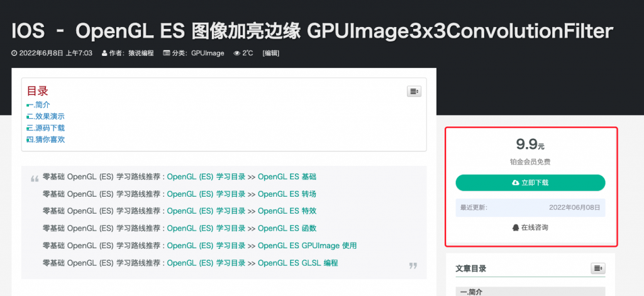Click the author person icon
The width and height of the screenshot is (644, 296).
click(x=104, y=53)
